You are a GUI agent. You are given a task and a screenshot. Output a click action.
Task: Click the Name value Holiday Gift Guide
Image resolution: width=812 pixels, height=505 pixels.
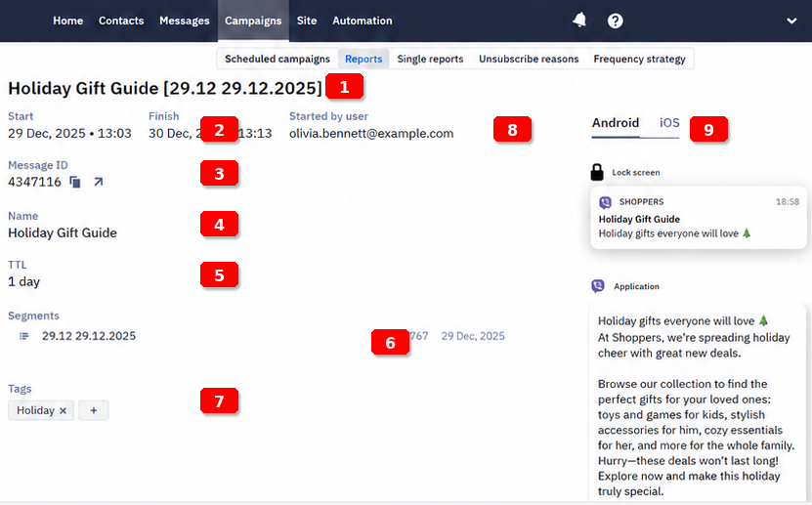[63, 233]
